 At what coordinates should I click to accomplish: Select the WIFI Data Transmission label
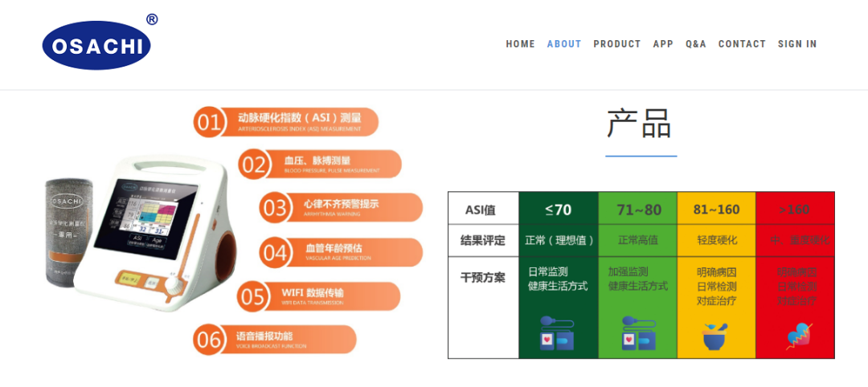[313, 295]
